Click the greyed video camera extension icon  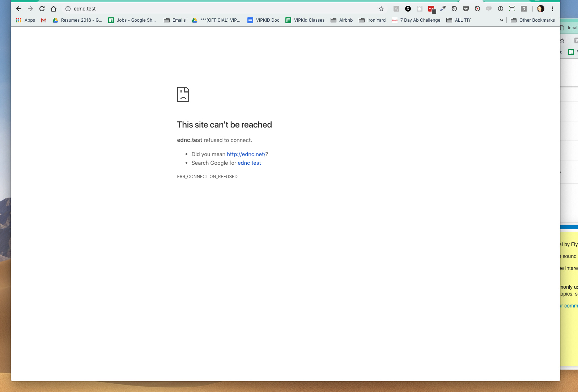click(x=489, y=9)
